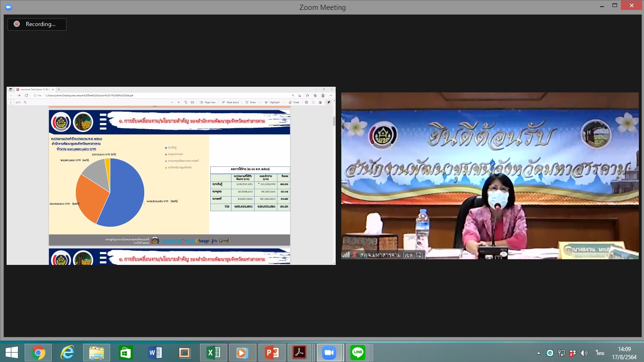Open a new tab with the plus icon
The image size is (644, 362).
click(59, 90)
